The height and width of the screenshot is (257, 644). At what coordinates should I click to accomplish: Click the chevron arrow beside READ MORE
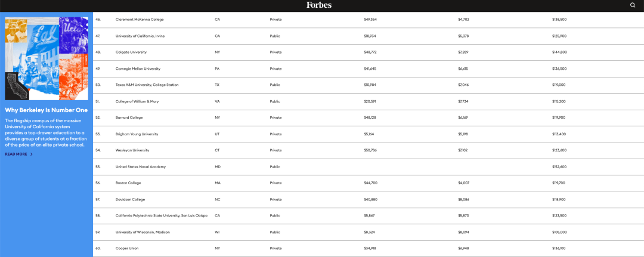coord(32,154)
